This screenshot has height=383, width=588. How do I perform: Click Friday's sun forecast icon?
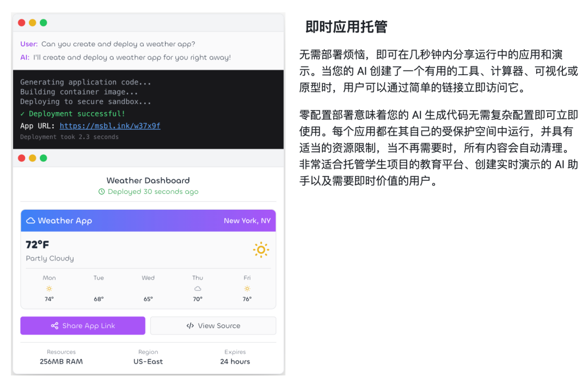[247, 288]
